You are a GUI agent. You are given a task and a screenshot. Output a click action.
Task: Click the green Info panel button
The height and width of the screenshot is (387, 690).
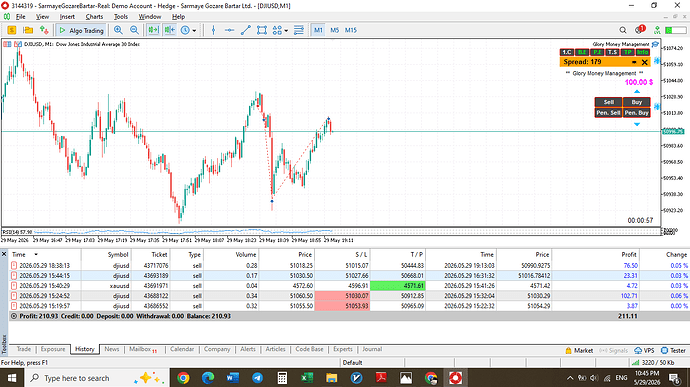point(642,52)
